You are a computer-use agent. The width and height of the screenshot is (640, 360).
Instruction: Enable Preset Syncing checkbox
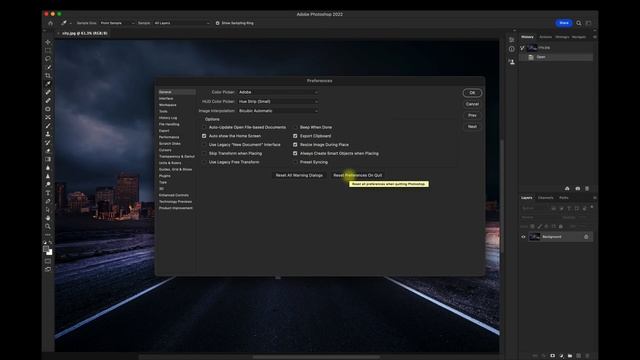point(295,162)
